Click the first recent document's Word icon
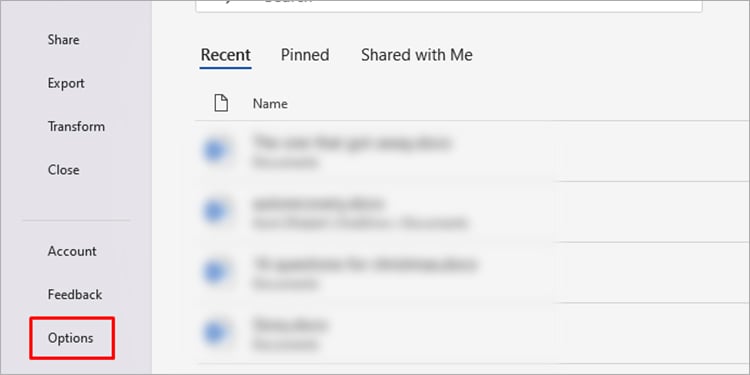Screen dimensions: 750x375 click(214, 151)
